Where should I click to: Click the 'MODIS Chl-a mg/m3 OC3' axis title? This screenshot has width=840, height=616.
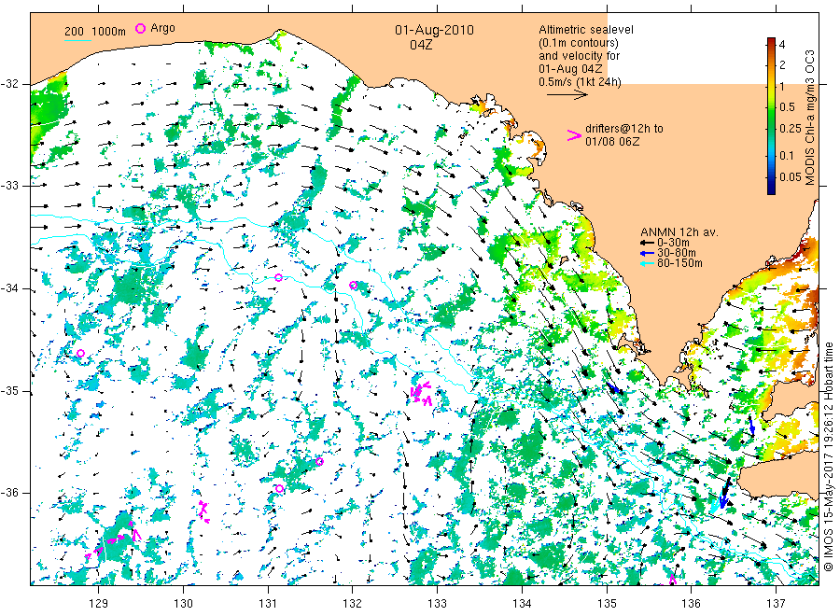tap(810, 118)
